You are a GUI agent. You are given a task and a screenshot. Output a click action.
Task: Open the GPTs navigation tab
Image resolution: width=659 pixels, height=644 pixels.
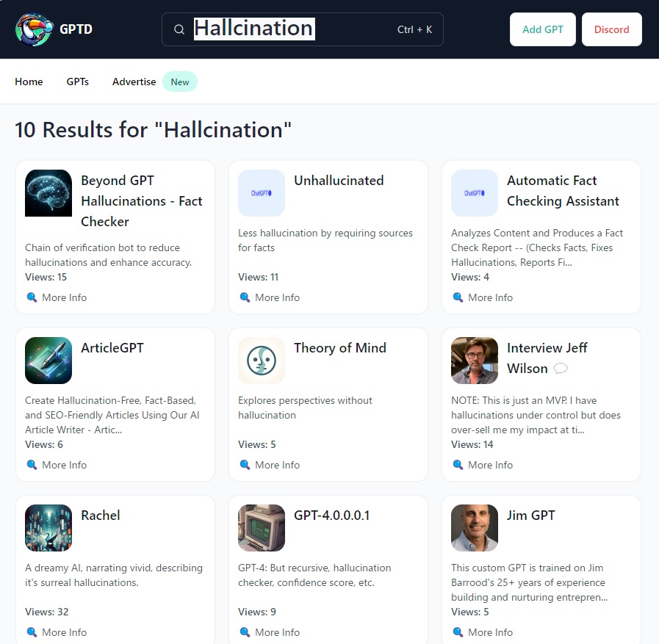tap(77, 82)
